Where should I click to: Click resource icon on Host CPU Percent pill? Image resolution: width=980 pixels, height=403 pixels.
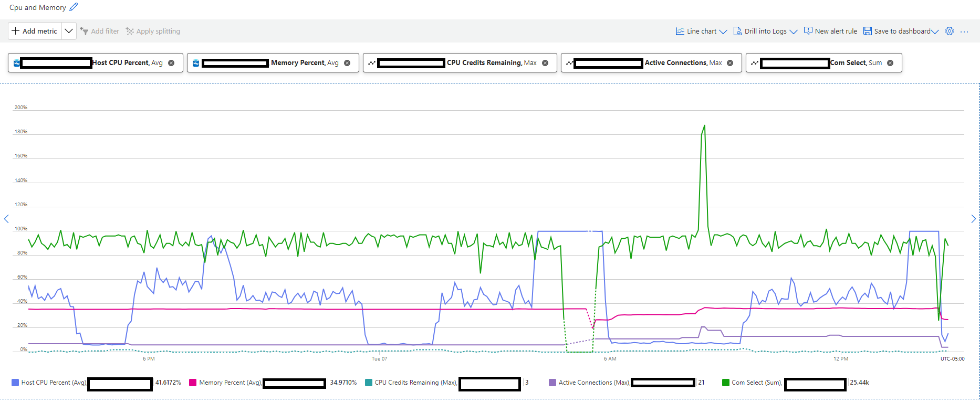[x=17, y=63]
